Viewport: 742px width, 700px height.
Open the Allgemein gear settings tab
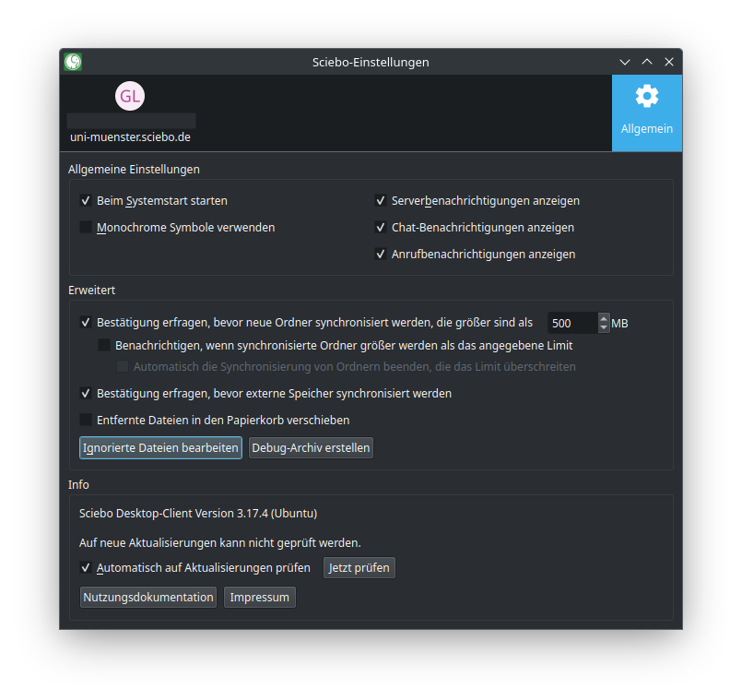646,113
